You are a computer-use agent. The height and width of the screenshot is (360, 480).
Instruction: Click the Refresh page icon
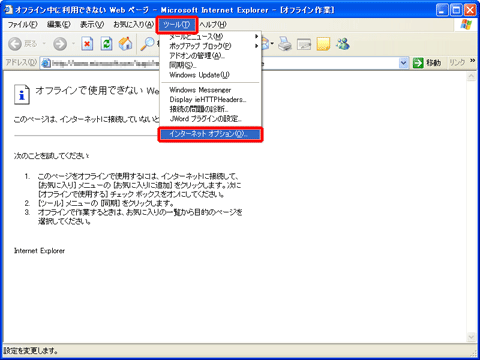point(106,44)
